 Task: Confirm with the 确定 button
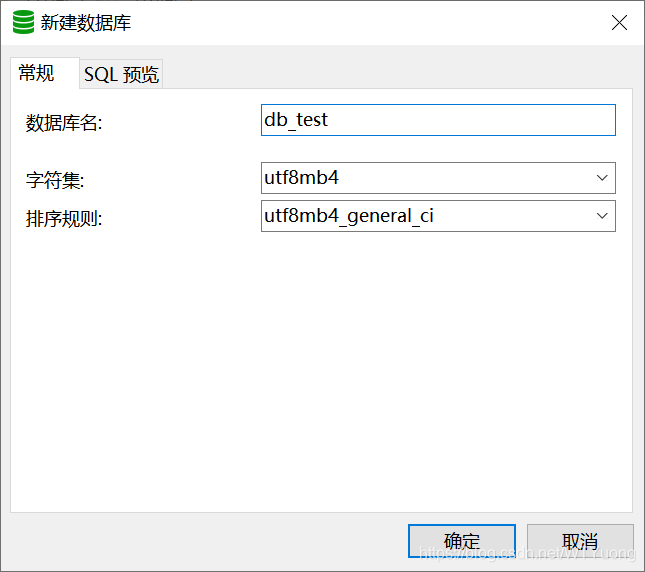[x=462, y=541]
